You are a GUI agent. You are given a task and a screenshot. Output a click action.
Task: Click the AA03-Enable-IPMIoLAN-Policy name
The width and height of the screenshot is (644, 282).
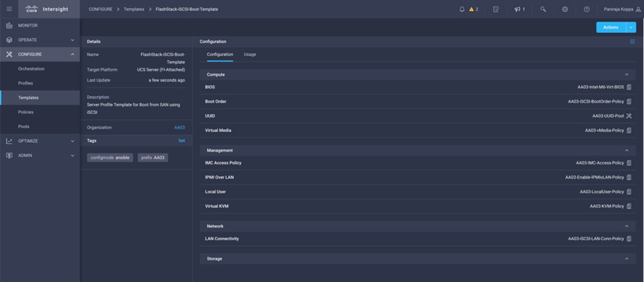tap(594, 177)
